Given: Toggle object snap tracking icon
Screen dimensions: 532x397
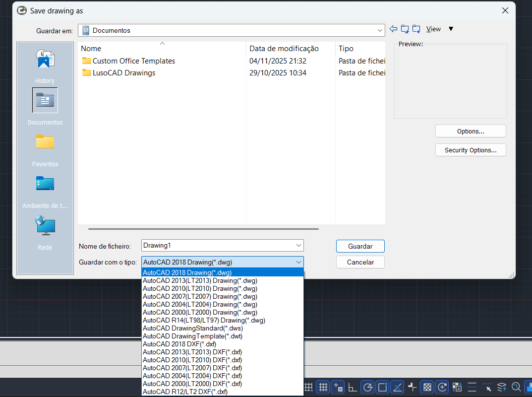Looking at the screenshot, I should tap(397, 387).
